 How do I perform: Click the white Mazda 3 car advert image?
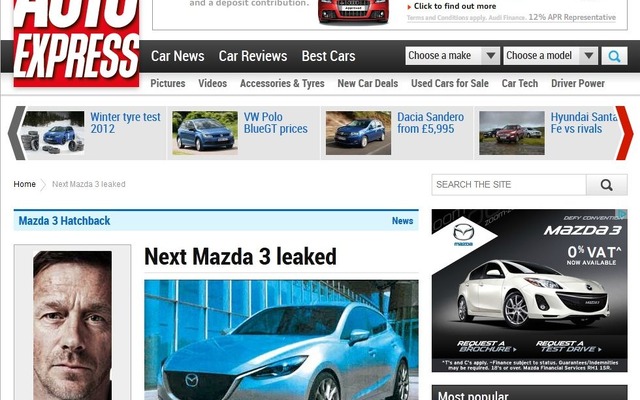[532, 296]
